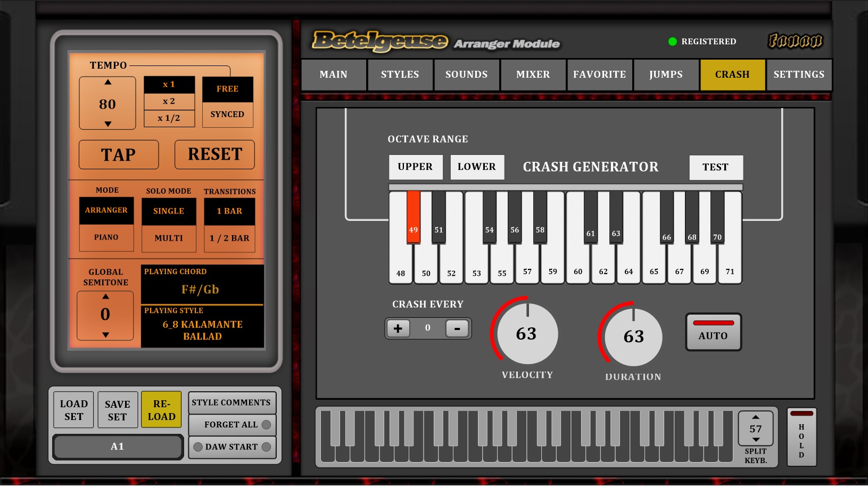The height and width of the screenshot is (486, 868).
Task: Toggle the AUTO crash button
Action: tap(713, 332)
